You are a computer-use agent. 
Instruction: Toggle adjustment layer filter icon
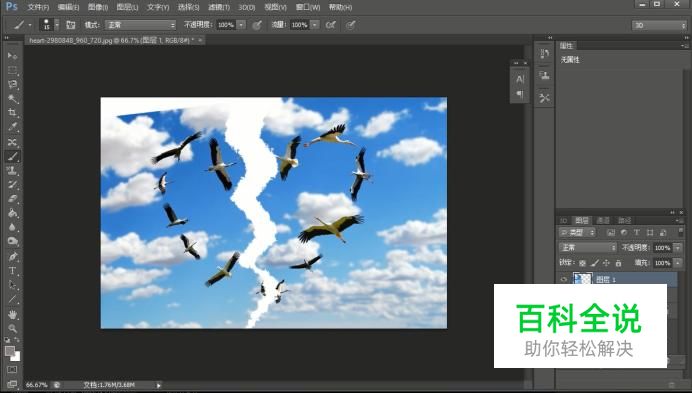(x=624, y=232)
